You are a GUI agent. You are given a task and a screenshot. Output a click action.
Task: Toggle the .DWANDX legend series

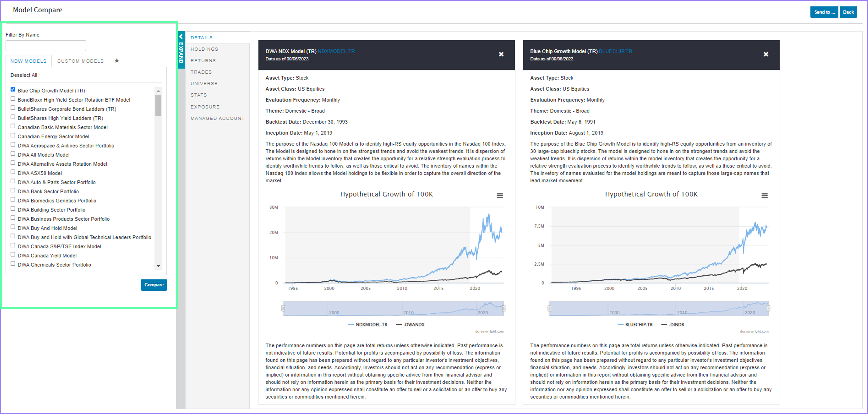pyautogui.click(x=410, y=325)
